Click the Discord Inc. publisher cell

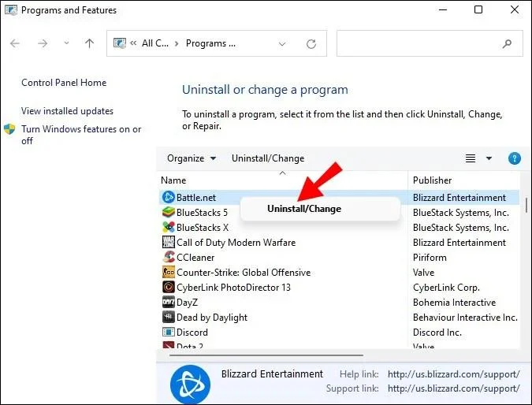(437, 333)
